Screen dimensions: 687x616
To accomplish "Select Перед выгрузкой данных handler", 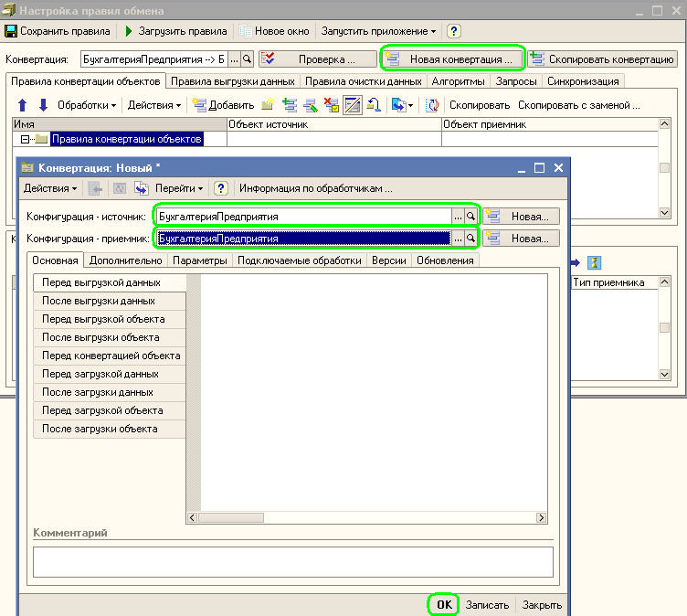I will (x=110, y=282).
